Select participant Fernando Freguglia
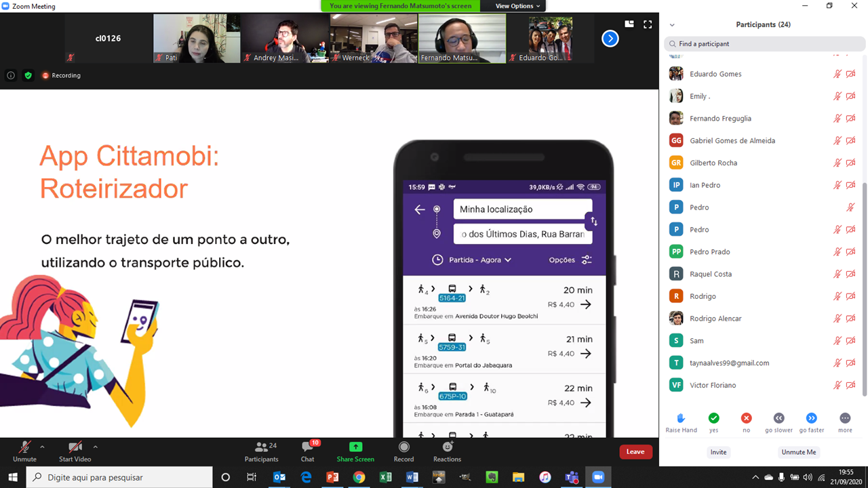This screenshot has width=868, height=488. (763, 119)
